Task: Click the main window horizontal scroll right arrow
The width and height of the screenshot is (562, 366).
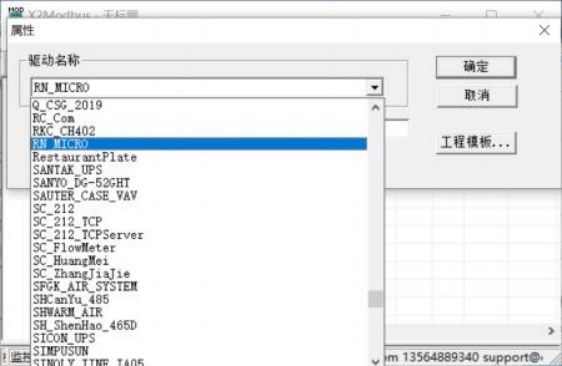Action: pyautogui.click(x=551, y=331)
